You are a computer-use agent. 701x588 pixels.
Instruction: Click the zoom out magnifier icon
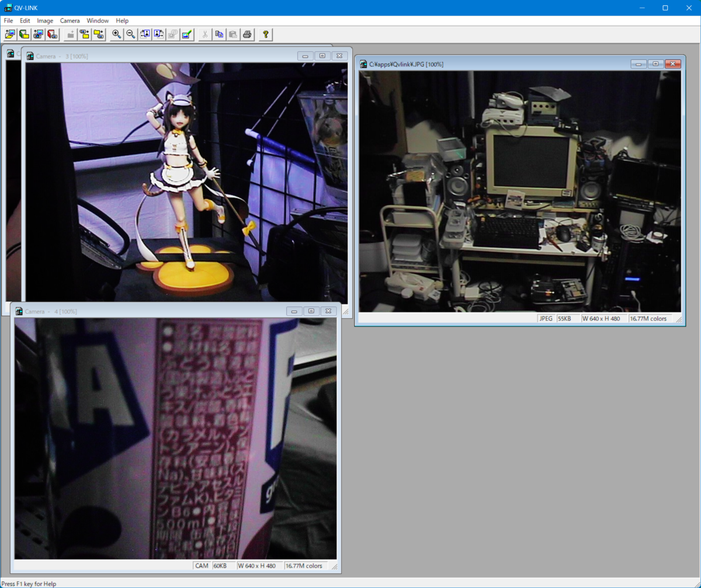[131, 34]
